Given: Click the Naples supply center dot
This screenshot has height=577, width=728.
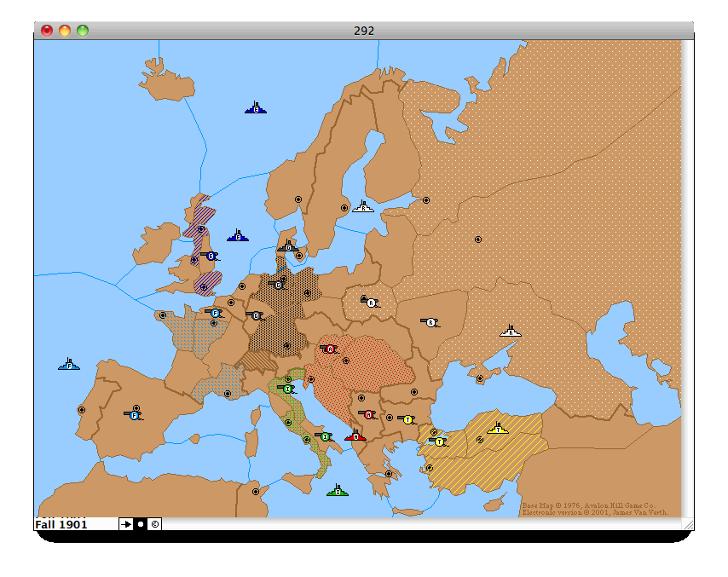Looking at the screenshot, I should 306,440.
